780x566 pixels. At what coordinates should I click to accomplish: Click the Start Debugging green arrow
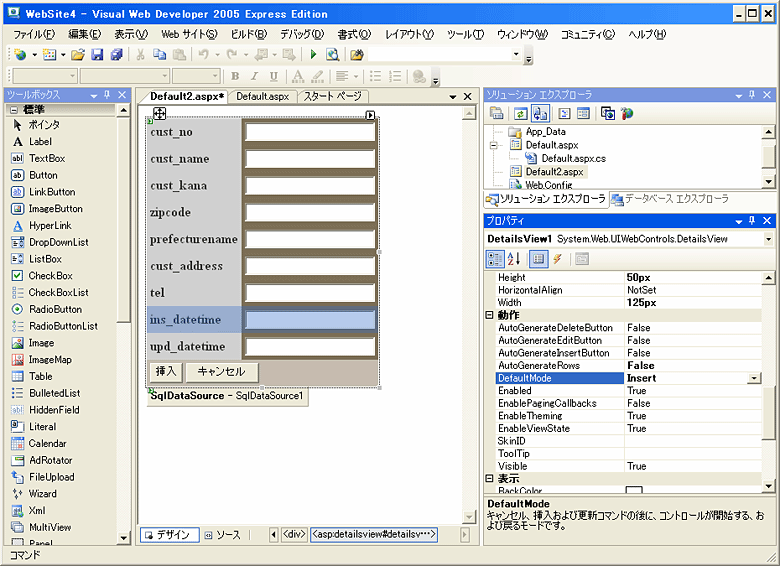click(x=314, y=54)
